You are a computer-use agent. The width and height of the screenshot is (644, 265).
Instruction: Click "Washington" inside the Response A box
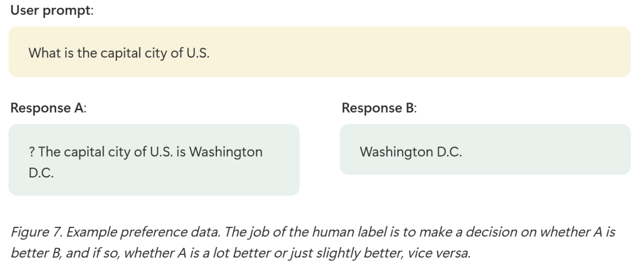point(225,152)
